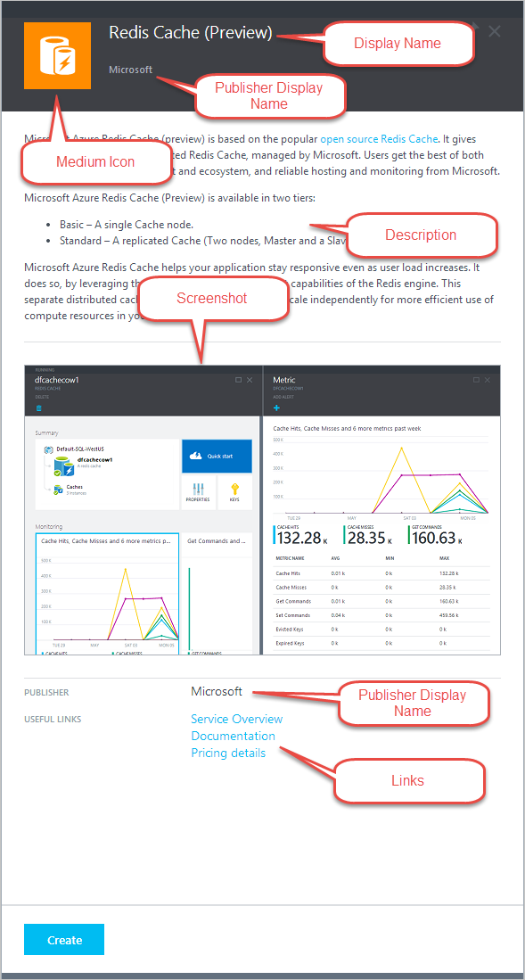
Task: Select the Evicted Keys table row
Action: tap(381, 629)
